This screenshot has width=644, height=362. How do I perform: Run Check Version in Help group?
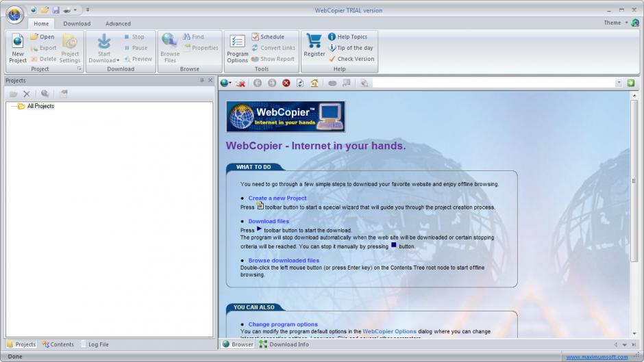351,59
